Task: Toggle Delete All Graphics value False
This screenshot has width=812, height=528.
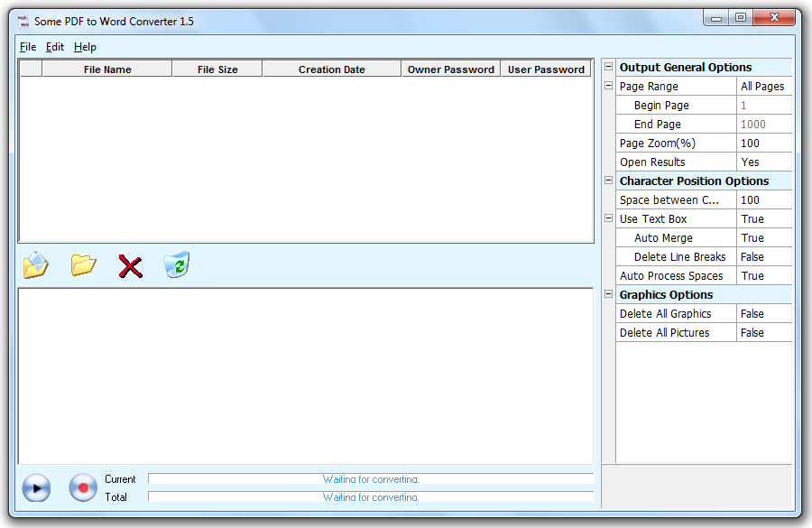Action: (764, 313)
